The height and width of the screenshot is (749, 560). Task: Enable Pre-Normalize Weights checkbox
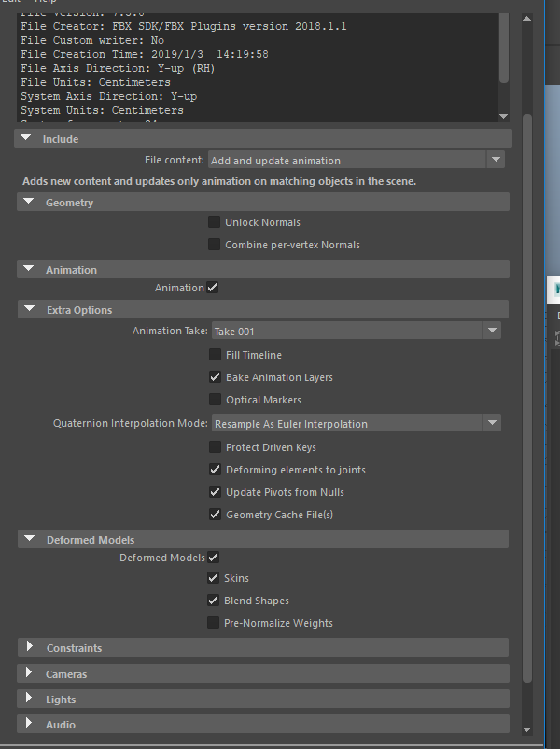213,623
